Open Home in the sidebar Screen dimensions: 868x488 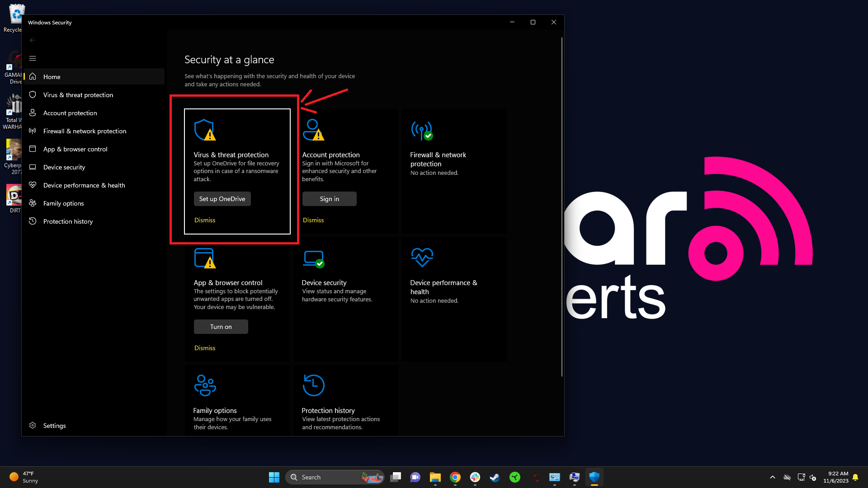[94, 77]
